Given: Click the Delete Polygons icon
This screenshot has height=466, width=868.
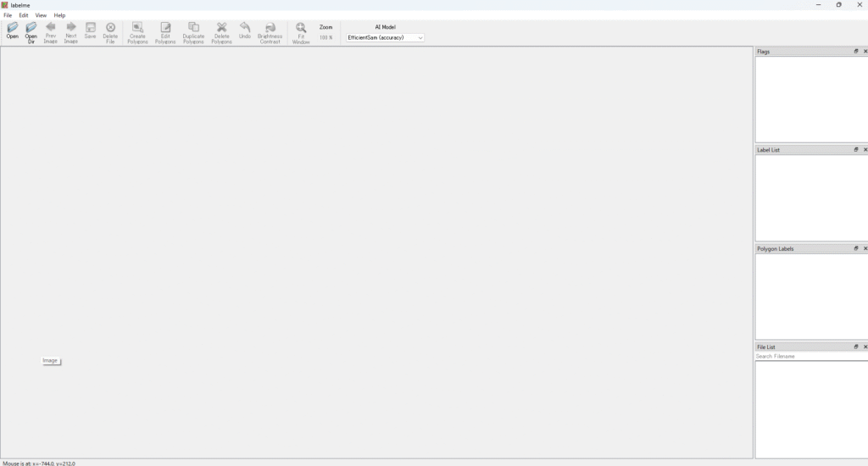Looking at the screenshot, I should tap(222, 28).
